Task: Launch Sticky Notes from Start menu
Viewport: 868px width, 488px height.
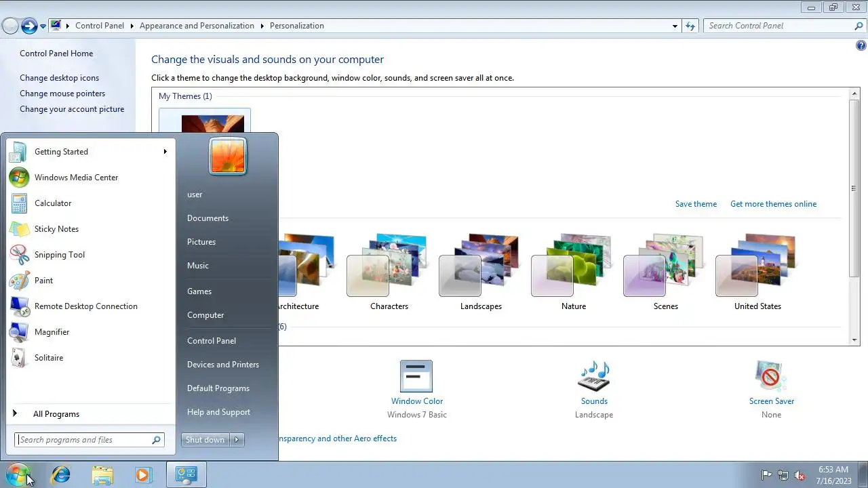Action: coord(91,229)
